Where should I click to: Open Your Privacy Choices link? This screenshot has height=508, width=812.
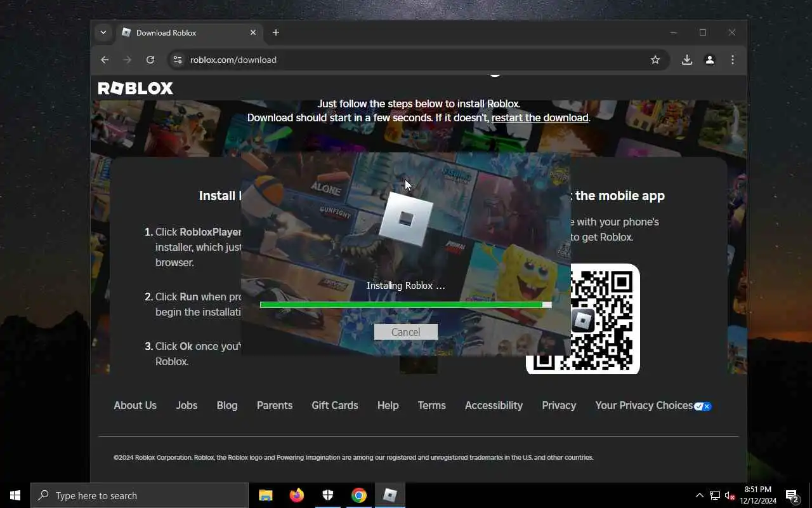pyautogui.click(x=644, y=405)
